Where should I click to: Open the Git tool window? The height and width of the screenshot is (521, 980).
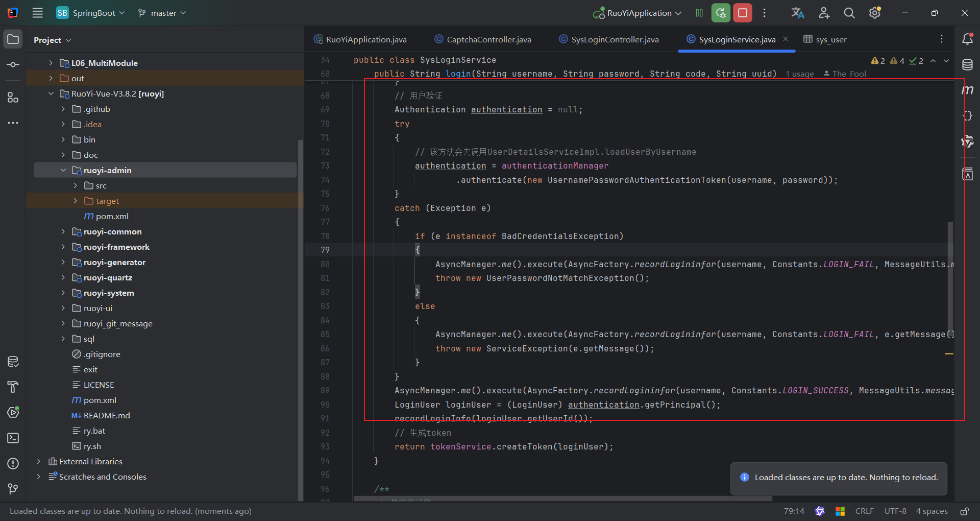pos(13,489)
